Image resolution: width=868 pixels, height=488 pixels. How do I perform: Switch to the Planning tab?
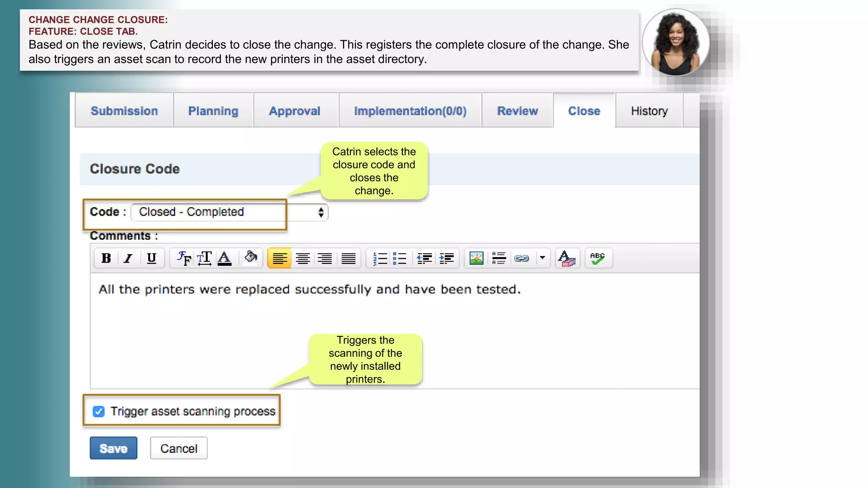[x=213, y=111]
